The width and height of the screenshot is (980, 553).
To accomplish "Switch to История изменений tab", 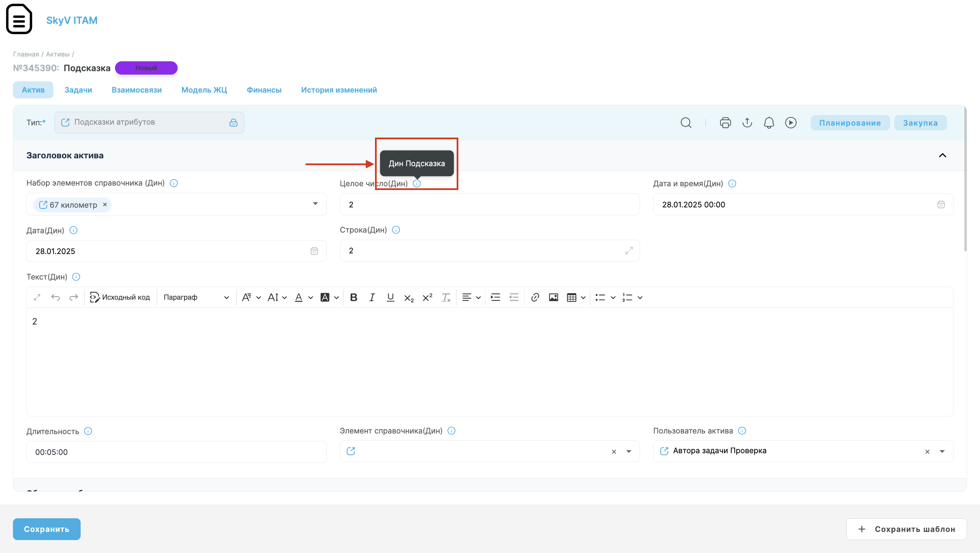I will 339,90.
